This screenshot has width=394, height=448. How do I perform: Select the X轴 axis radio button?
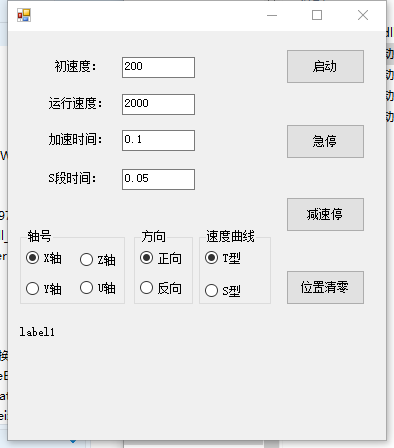point(44,258)
